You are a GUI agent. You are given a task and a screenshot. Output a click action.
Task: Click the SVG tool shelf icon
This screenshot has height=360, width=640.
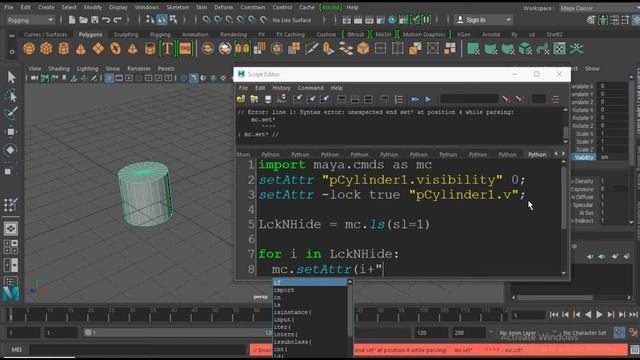pos(185,49)
